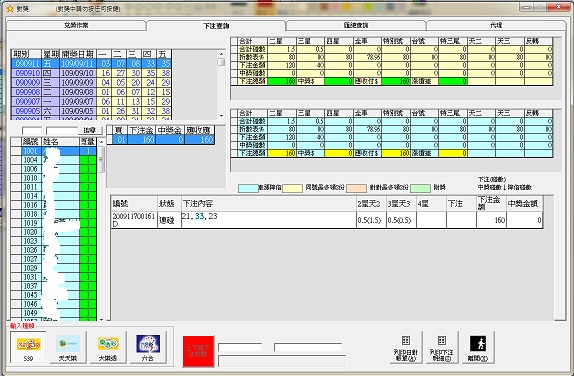Click the 全車 header in cyan summary table
Screen dimensions: 574x376
tap(367, 113)
